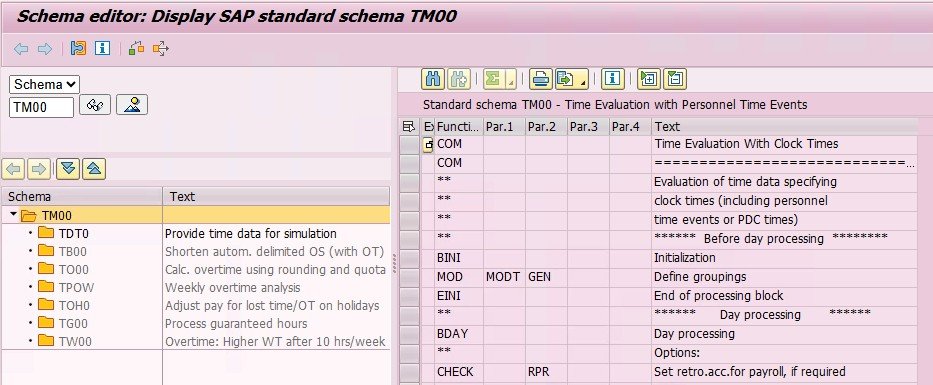933x385 pixels.
Task: Click the expand subschema plus icon
Action: click(x=649, y=79)
